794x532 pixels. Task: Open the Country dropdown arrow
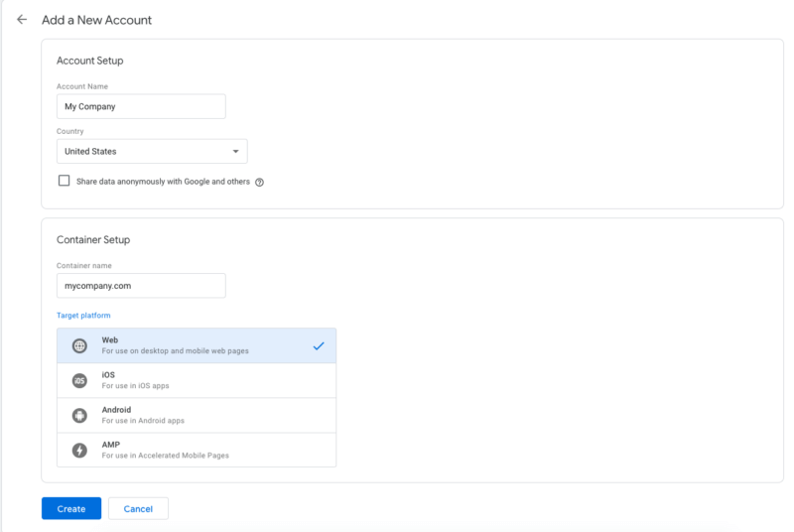pyautogui.click(x=235, y=151)
